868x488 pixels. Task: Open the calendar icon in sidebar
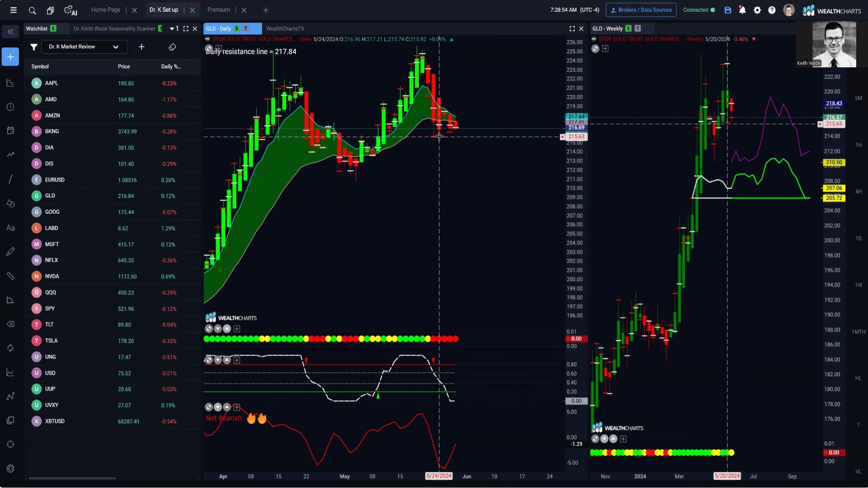(x=10, y=131)
